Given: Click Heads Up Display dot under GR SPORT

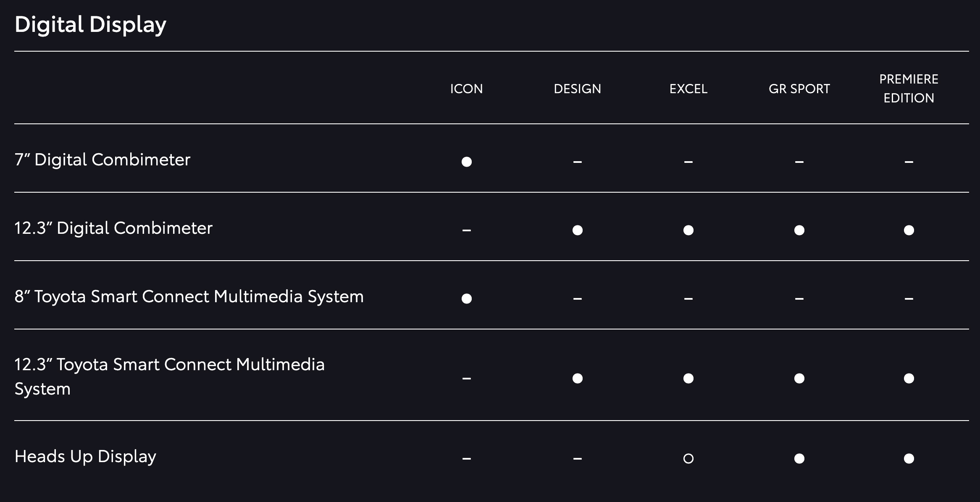Looking at the screenshot, I should [799, 458].
